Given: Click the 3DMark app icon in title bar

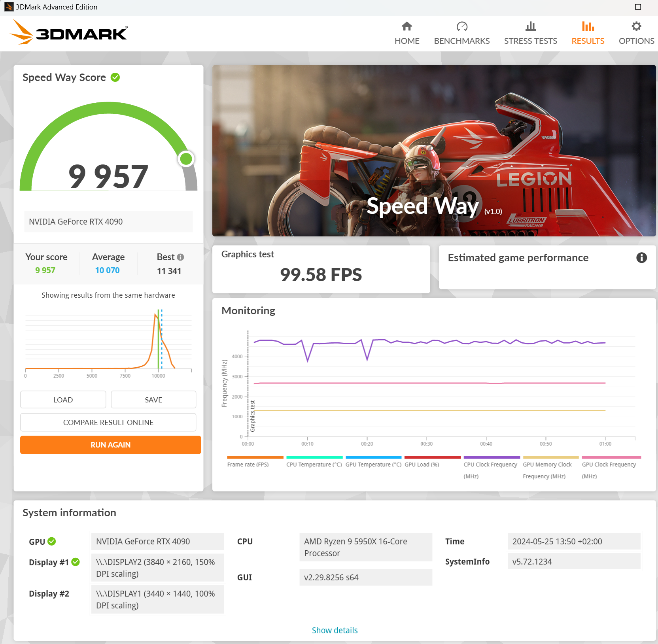Looking at the screenshot, I should pos(9,7).
